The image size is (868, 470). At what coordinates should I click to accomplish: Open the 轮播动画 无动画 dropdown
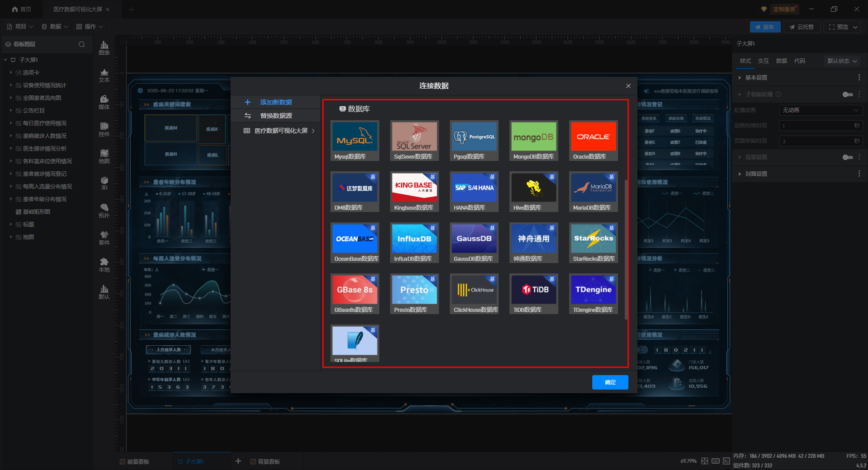pos(821,110)
